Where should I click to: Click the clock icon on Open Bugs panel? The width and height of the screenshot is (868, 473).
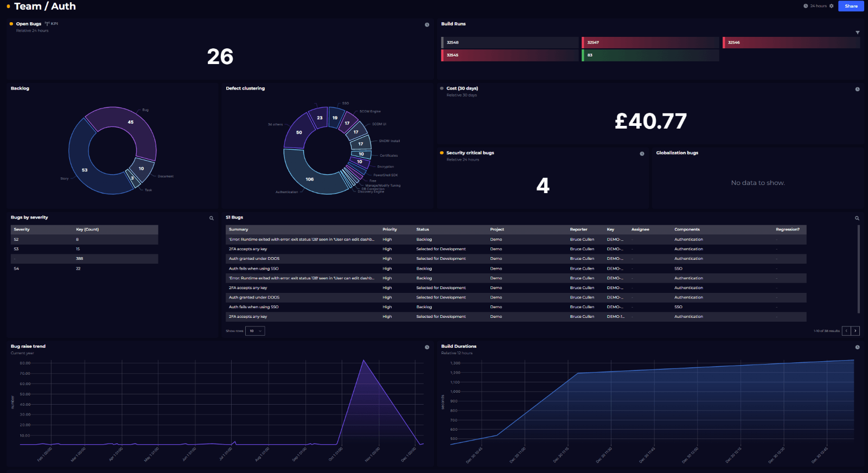point(427,25)
